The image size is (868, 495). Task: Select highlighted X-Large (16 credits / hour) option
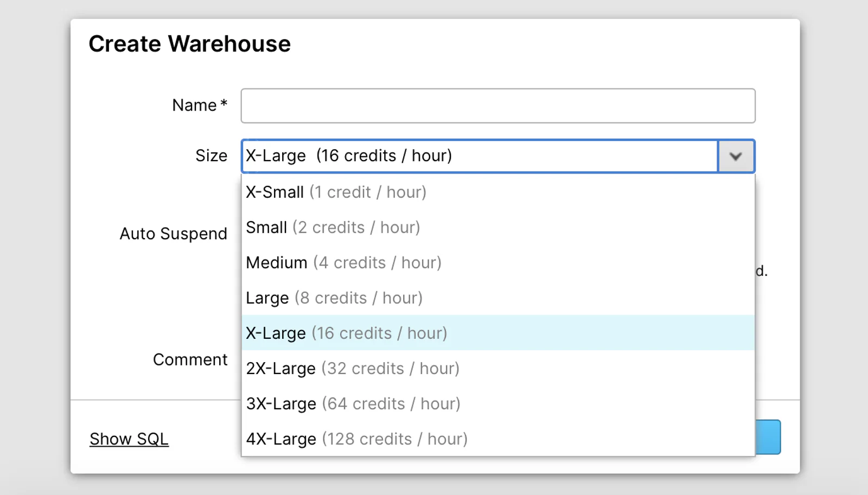pos(498,333)
